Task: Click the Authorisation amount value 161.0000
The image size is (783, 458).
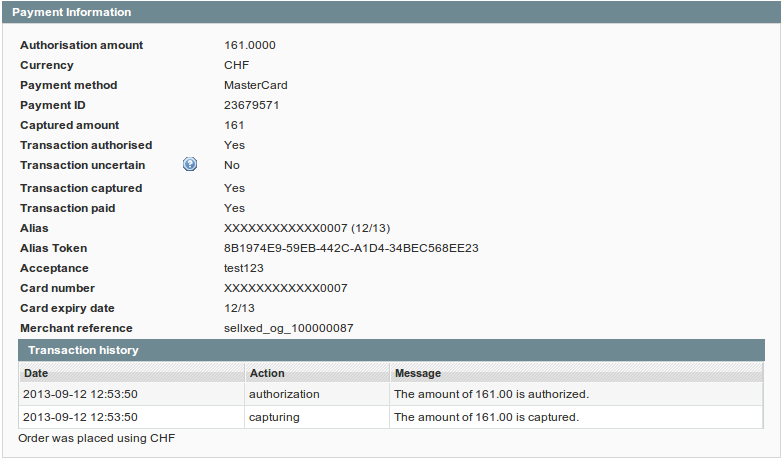Action: (x=249, y=45)
